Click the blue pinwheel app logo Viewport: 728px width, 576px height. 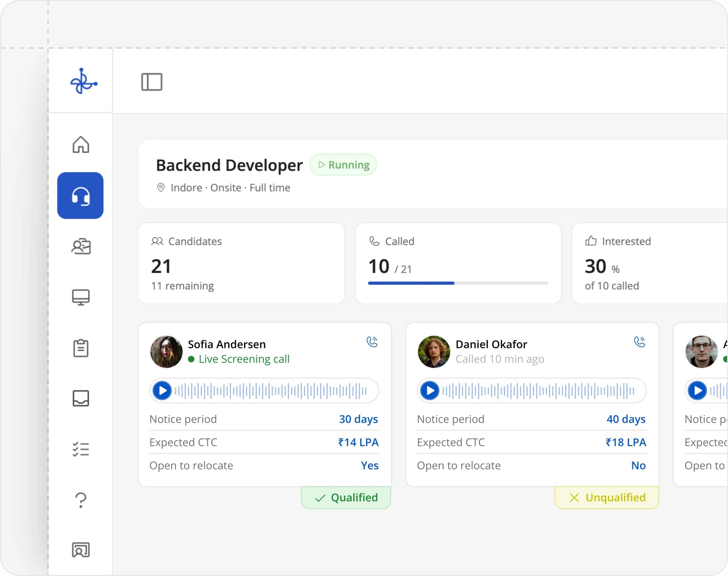point(83,81)
